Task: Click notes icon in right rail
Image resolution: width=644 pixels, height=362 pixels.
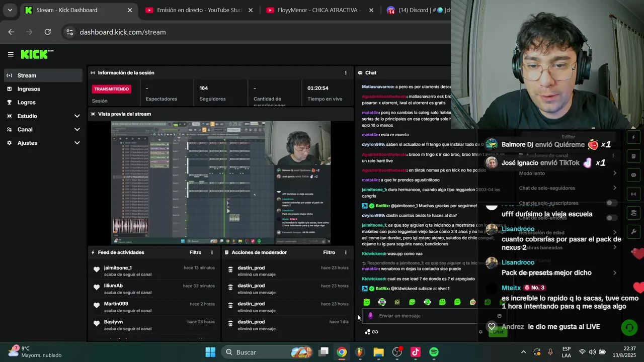Action: coord(633,156)
